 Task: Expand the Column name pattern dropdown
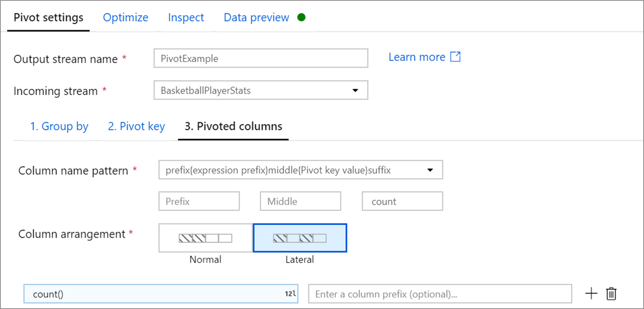pyautogui.click(x=430, y=170)
